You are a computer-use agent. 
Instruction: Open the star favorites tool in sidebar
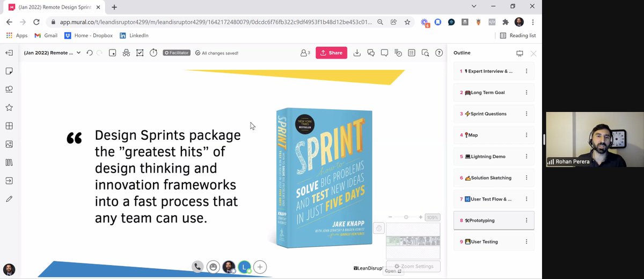9,108
